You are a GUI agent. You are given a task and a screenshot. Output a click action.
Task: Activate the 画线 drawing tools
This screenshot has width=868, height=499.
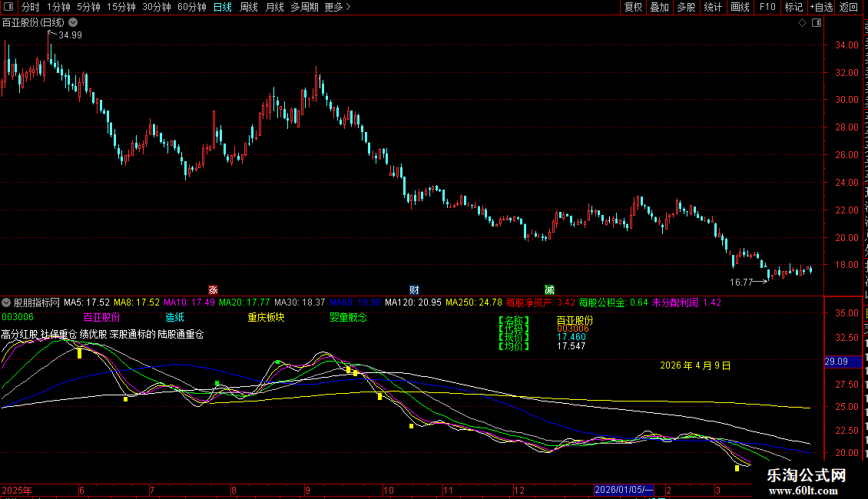click(x=740, y=7)
